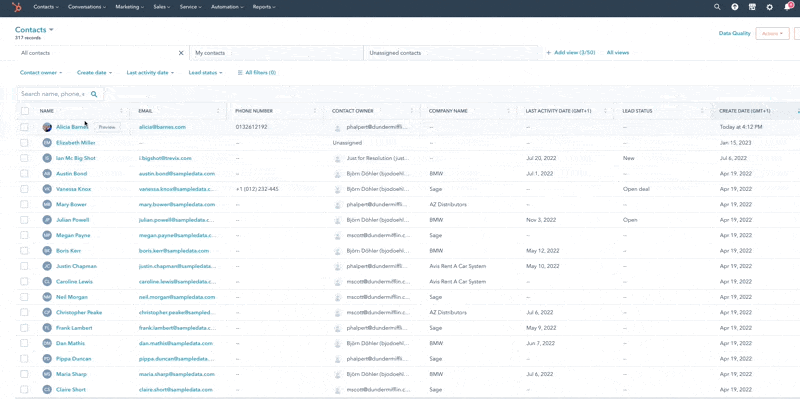Open the Service navigation menu
The height and width of the screenshot is (399, 800).
(191, 7)
